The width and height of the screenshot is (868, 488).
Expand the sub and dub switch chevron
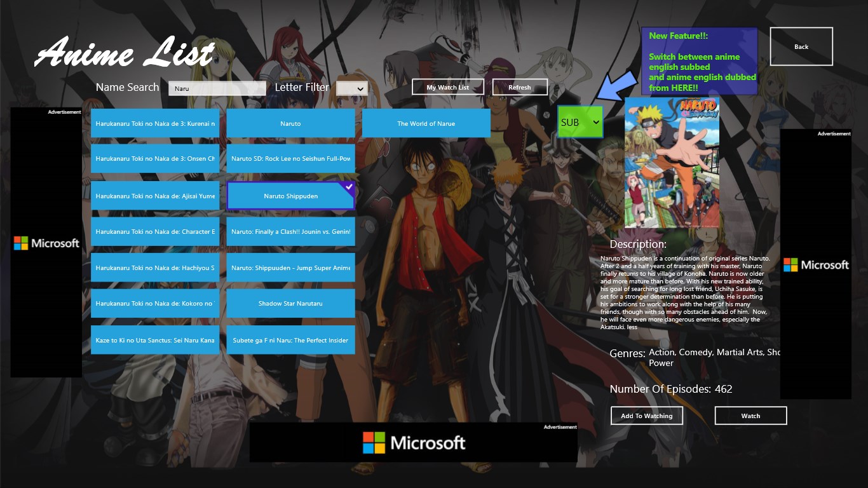click(x=595, y=122)
